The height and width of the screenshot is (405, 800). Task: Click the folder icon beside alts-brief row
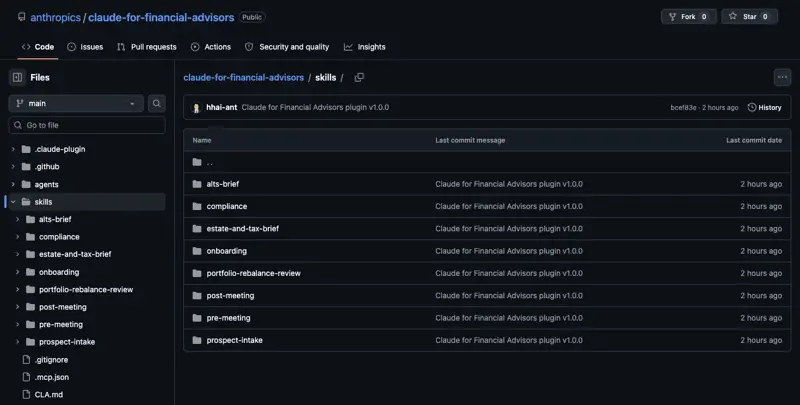[x=197, y=184]
